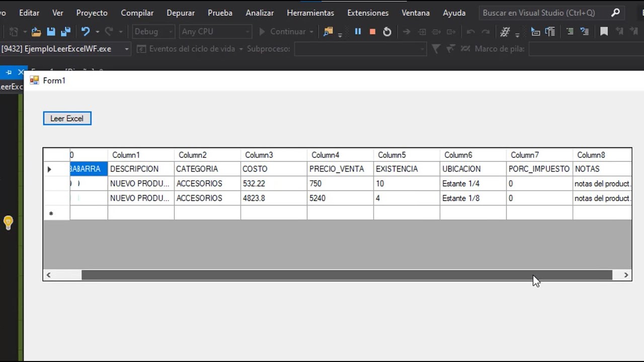Click the grid's horizontal scrollbar thumb
Viewport: 644px width, 362px height.
tap(347, 275)
